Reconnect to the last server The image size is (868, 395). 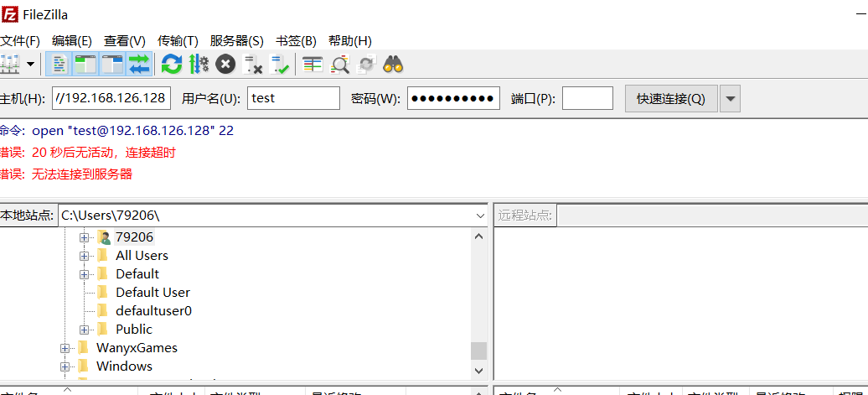coord(280,65)
